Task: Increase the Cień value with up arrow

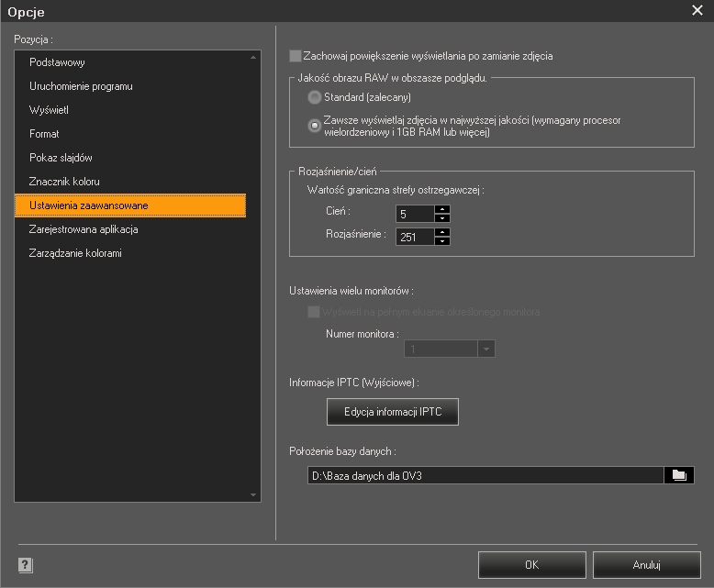Action: 442,209
